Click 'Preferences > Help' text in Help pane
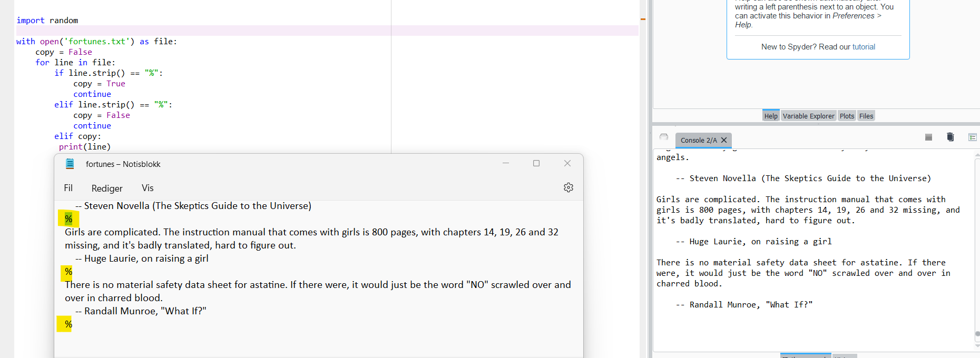The image size is (980, 358). tap(857, 16)
